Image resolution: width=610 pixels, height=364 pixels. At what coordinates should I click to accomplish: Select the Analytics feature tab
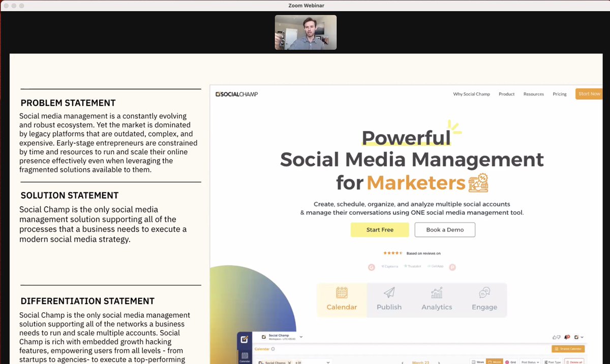437,300
